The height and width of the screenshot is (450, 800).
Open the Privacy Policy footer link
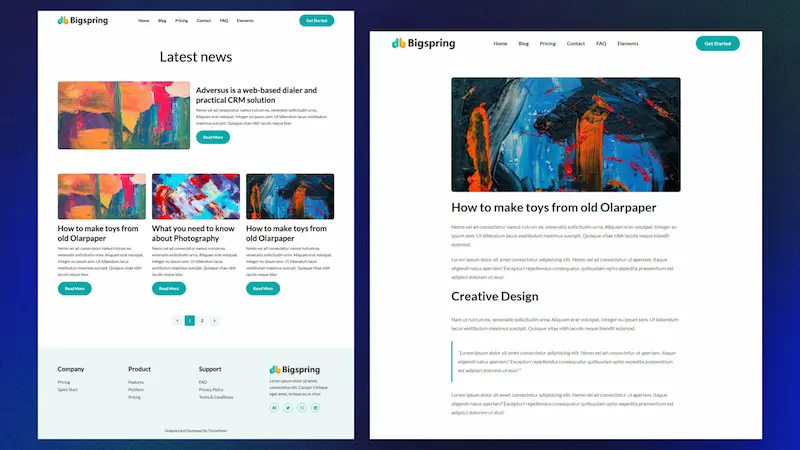(x=211, y=390)
